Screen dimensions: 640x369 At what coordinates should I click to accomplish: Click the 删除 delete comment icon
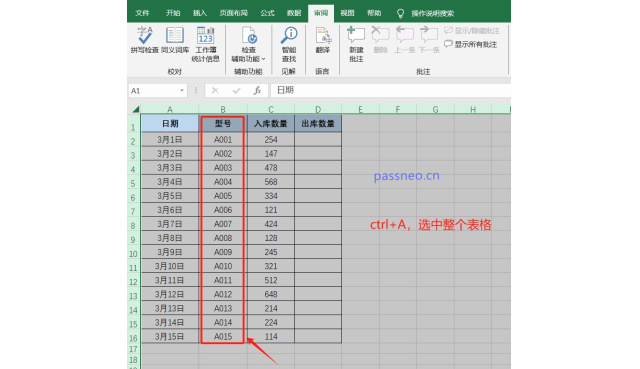(x=380, y=34)
